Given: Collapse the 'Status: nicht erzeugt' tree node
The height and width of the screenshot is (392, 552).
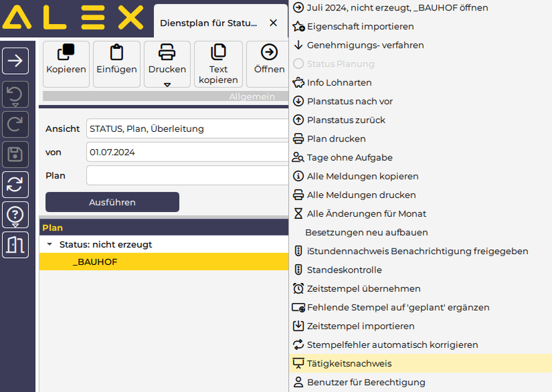Looking at the screenshot, I should pos(50,244).
